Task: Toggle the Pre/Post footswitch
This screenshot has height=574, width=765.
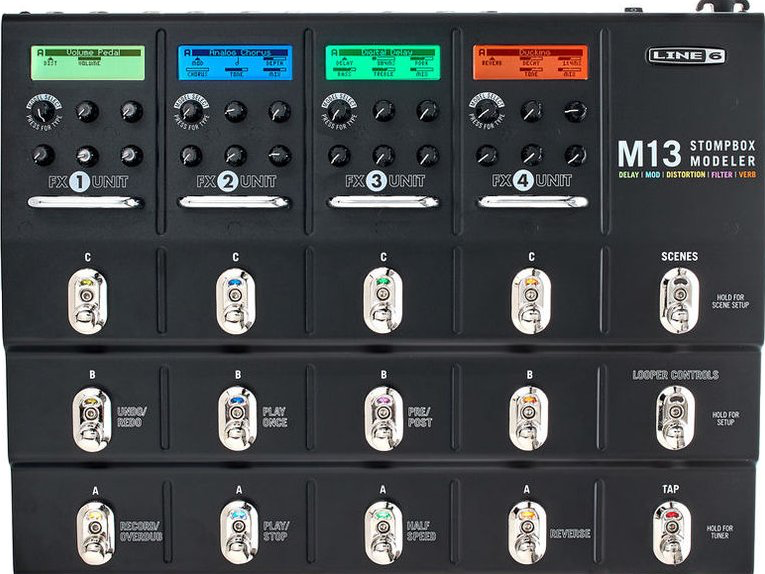Action: coord(383,418)
